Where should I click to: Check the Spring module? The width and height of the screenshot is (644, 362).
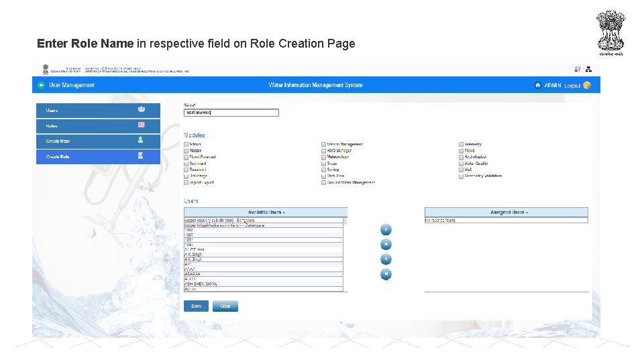[x=323, y=170]
